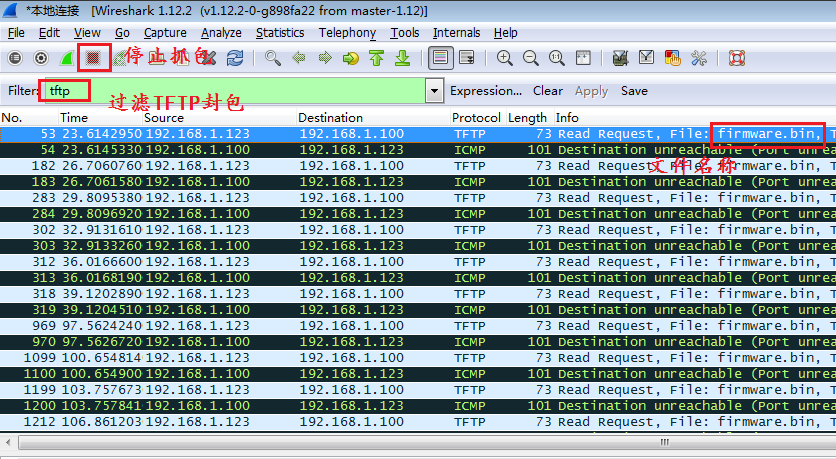Select packet number 53

(418, 134)
